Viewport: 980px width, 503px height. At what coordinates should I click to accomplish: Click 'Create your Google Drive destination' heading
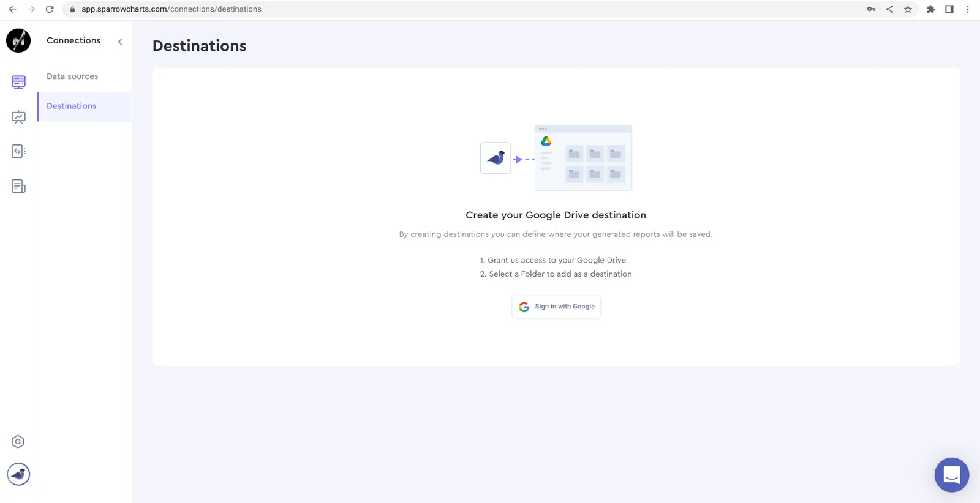[556, 215]
